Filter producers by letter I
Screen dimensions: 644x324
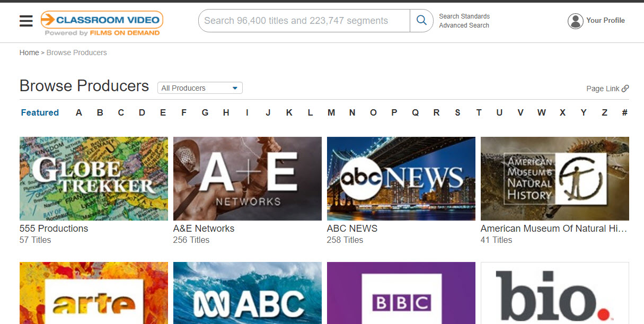[x=247, y=112]
